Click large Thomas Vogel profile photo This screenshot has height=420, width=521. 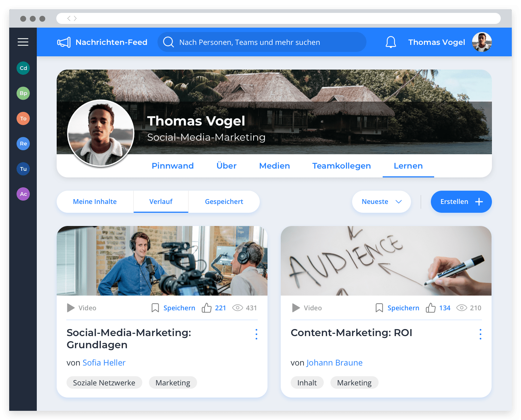101,133
